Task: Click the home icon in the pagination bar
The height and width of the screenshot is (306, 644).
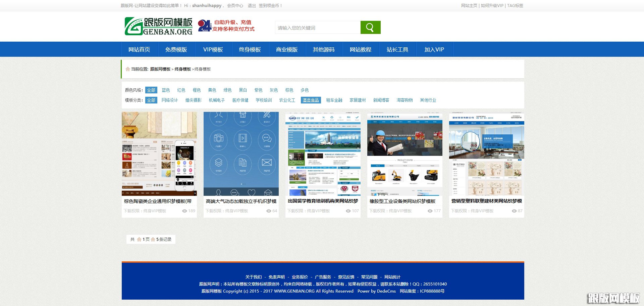Action: [x=139, y=239]
